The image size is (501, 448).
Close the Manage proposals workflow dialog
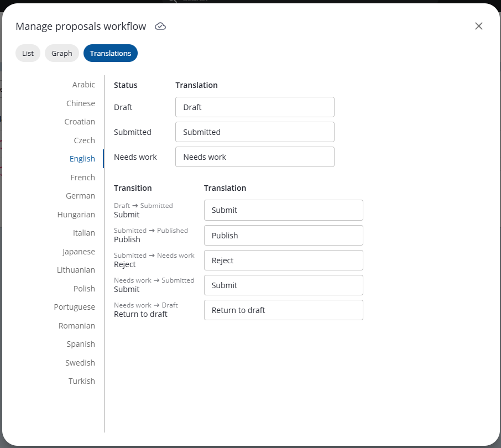tap(479, 26)
